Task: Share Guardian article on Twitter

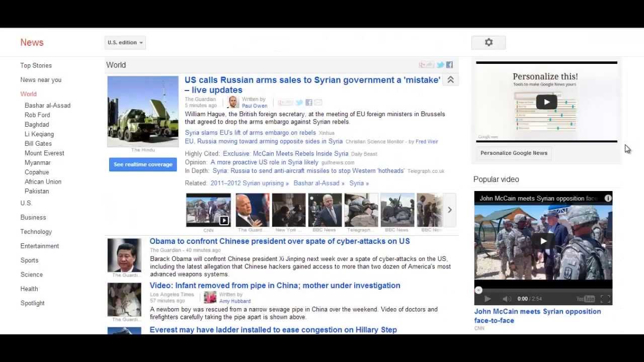Action: pyautogui.click(x=299, y=103)
